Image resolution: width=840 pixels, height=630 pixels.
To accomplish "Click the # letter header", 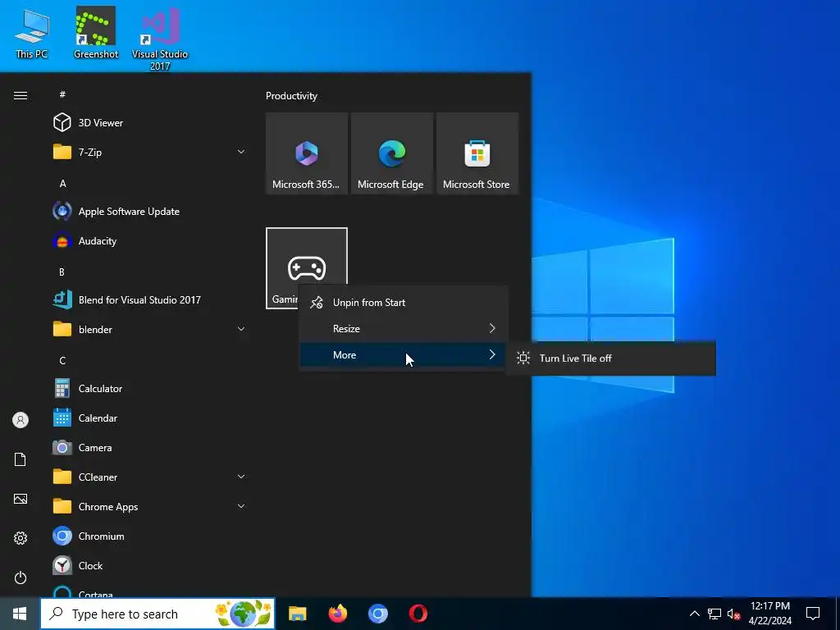I will pyautogui.click(x=62, y=94).
